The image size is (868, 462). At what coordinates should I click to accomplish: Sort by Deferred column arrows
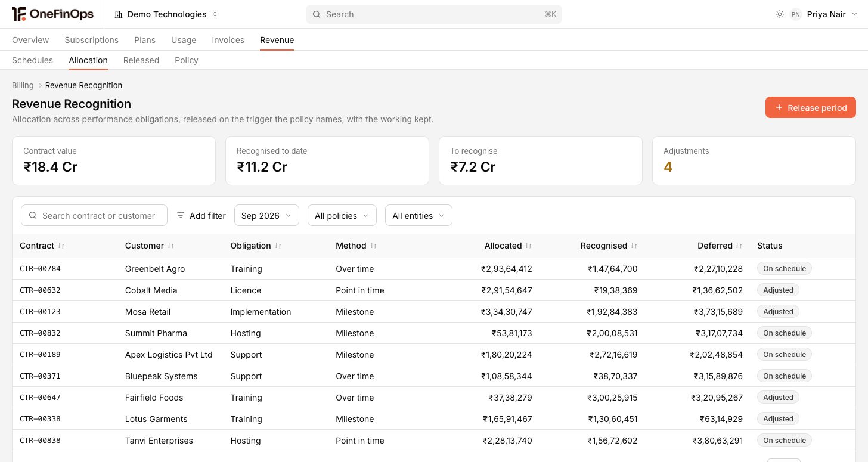(739, 246)
